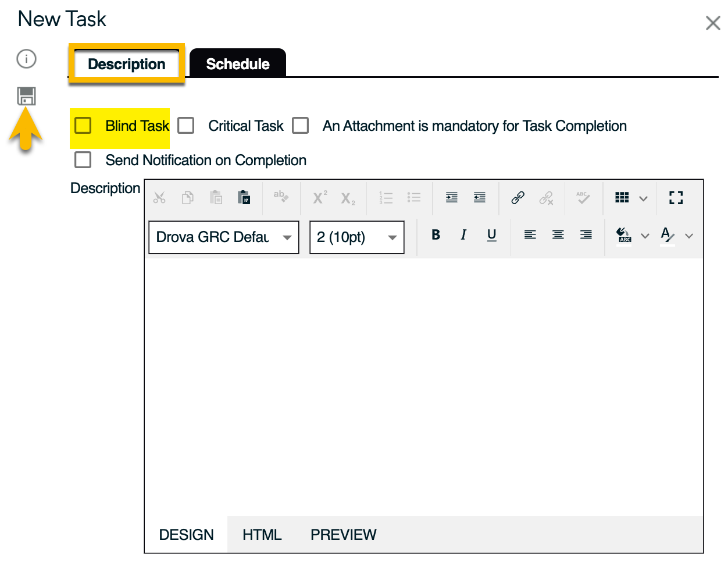The image size is (728, 562).
Task: Apply italic formatting
Action: (x=463, y=235)
